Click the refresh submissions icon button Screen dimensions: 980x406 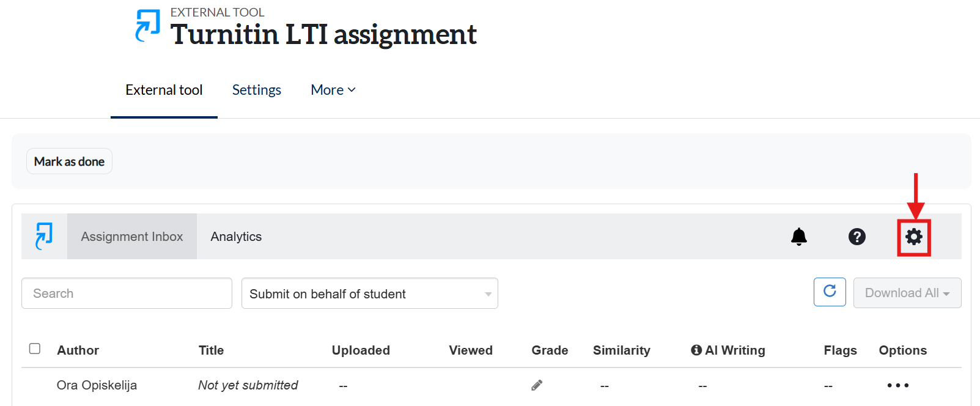coord(830,292)
